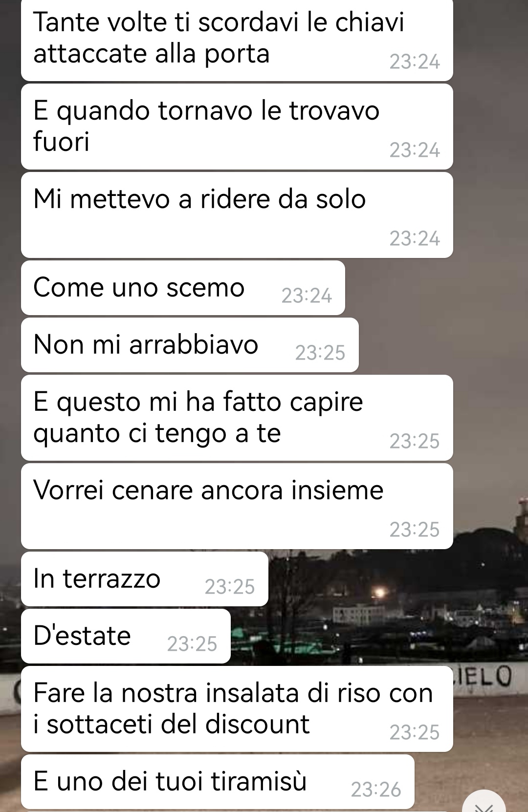Screen dimensions: 528x812
Task: Select the "E uno dei tuoi tiramisù" message
Action: [x=218, y=782]
